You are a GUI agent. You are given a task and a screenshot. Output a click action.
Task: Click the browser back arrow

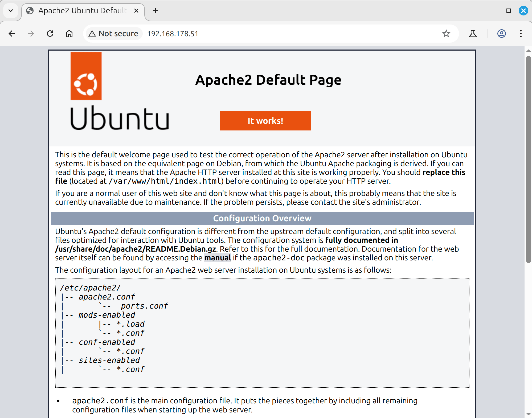coord(12,34)
